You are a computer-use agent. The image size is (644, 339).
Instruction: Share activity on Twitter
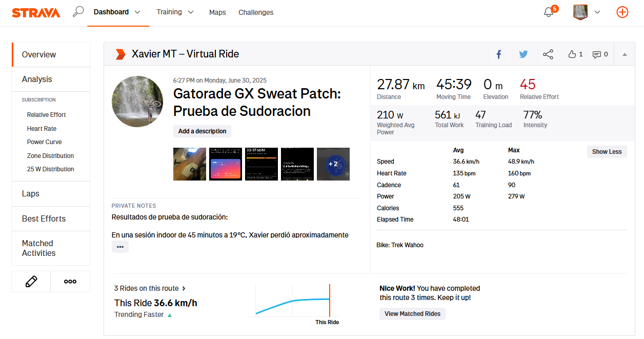523,54
